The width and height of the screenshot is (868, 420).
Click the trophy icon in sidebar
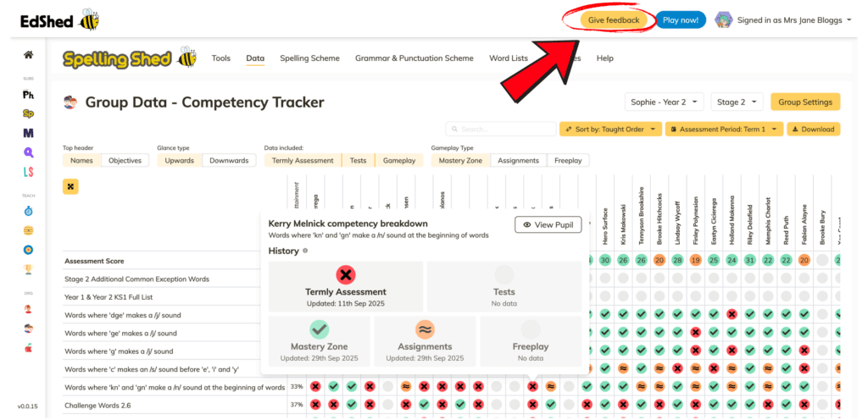pyautogui.click(x=28, y=269)
